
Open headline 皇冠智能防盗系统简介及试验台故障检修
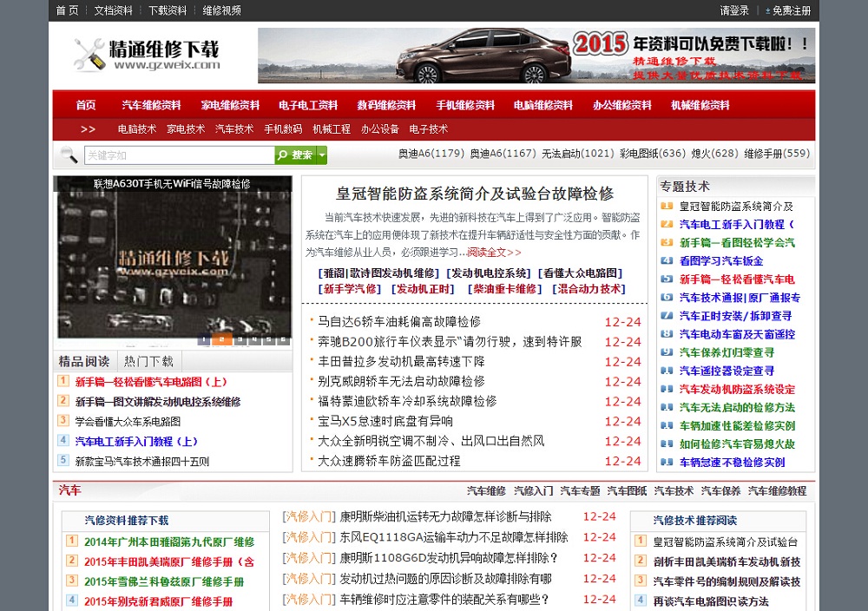click(x=475, y=194)
